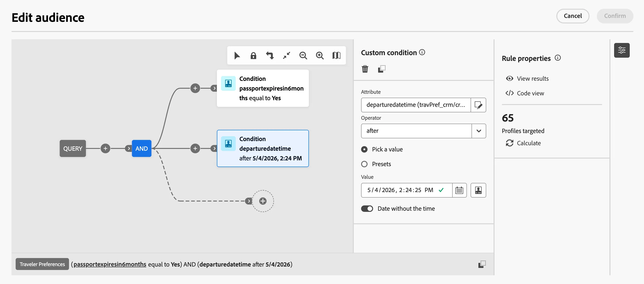644x284 pixels.
Task: Click the chevron before the departuredatetime condition
Action: pyautogui.click(x=214, y=149)
